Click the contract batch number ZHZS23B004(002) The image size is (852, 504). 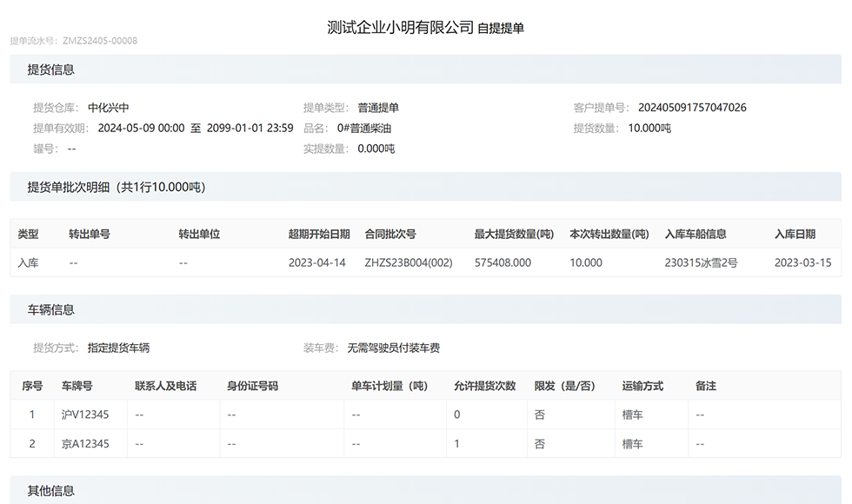pos(409,262)
